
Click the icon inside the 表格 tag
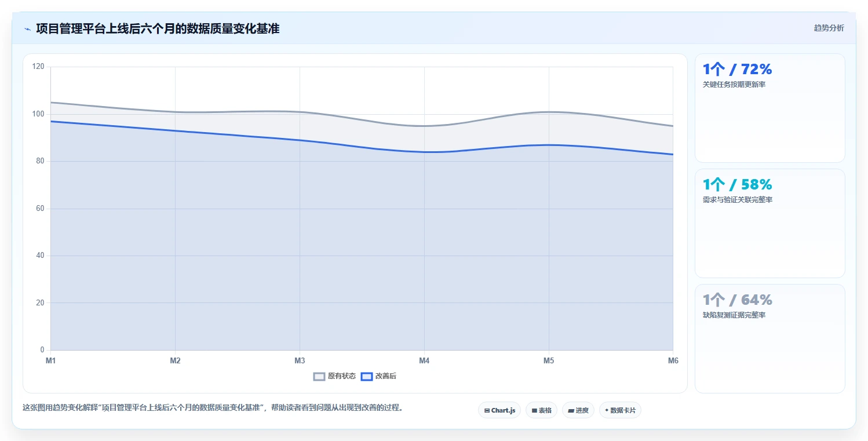point(535,410)
